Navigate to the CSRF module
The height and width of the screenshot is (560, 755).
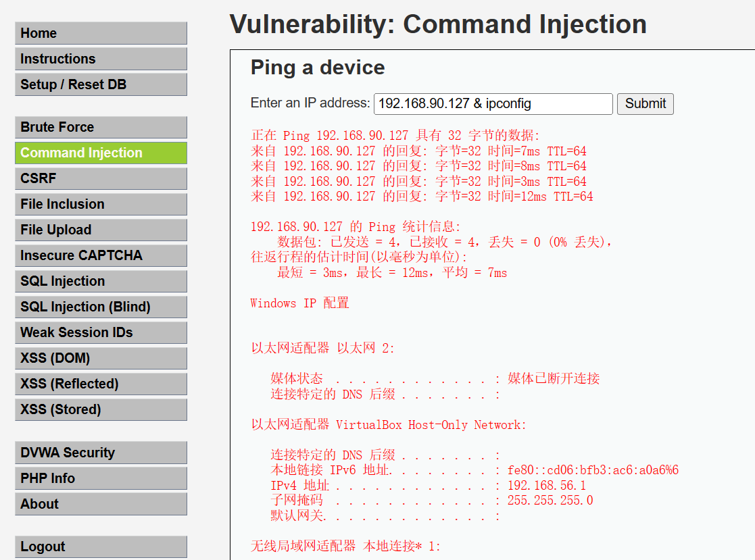(x=101, y=178)
